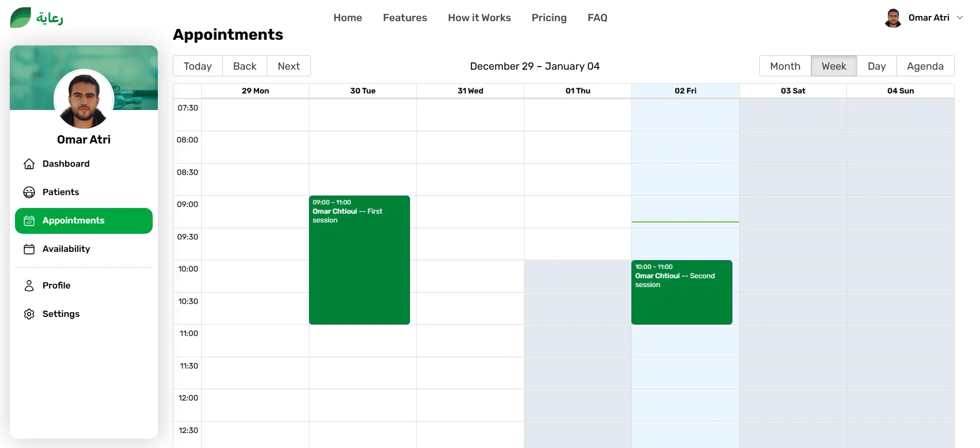Expand the Omar Atri user dropdown chevron
This screenshot has height=448, width=980.
click(960, 18)
